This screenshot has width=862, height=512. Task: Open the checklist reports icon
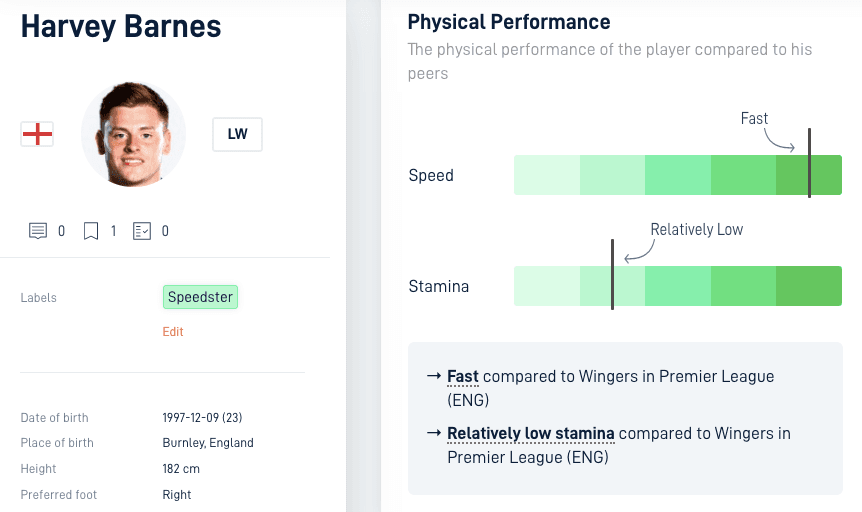click(142, 231)
